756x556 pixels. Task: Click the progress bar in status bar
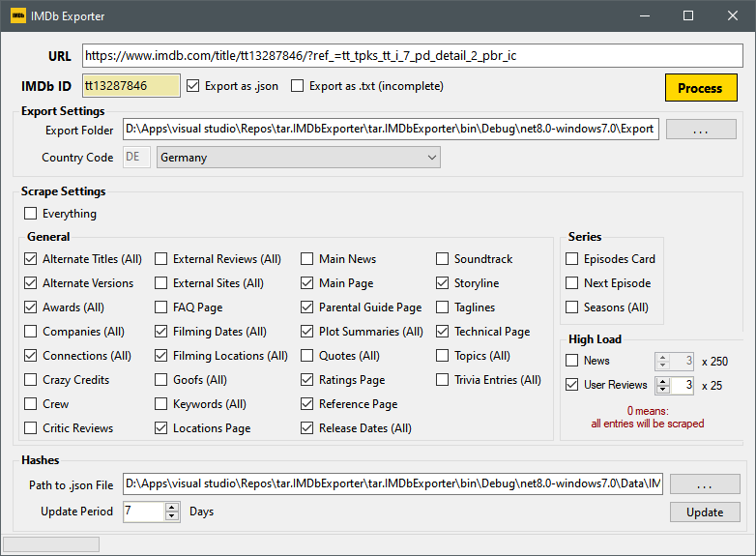(51, 544)
